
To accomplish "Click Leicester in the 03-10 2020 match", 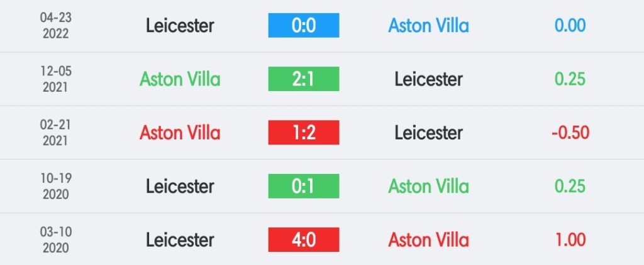I will click(x=180, y=239).
